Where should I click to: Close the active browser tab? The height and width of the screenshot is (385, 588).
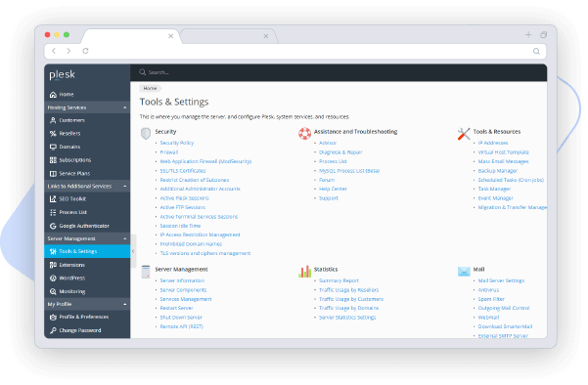click(170, 36)
